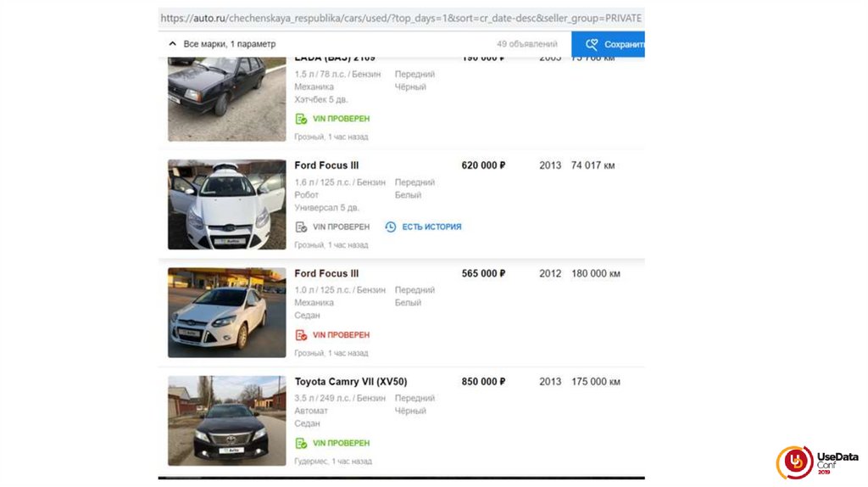Click the grey VIN icon on the 620 000 ₽ Ford Focus

[301, 227]
